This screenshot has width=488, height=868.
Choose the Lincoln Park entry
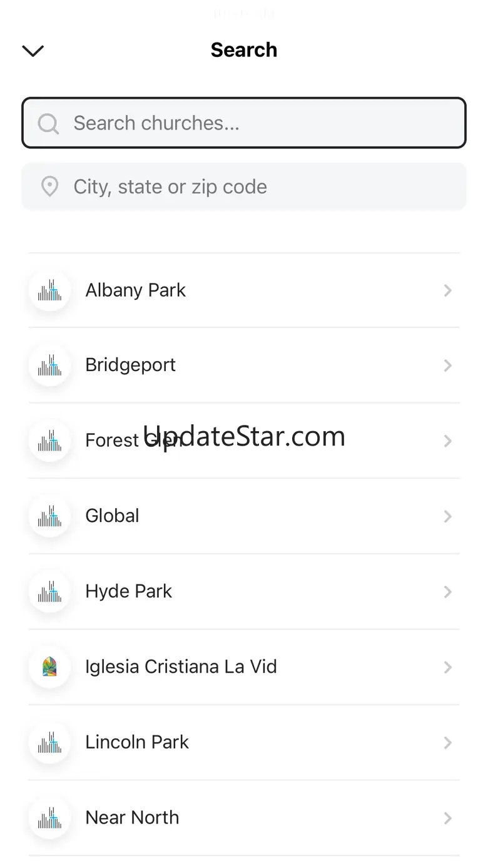244,743
